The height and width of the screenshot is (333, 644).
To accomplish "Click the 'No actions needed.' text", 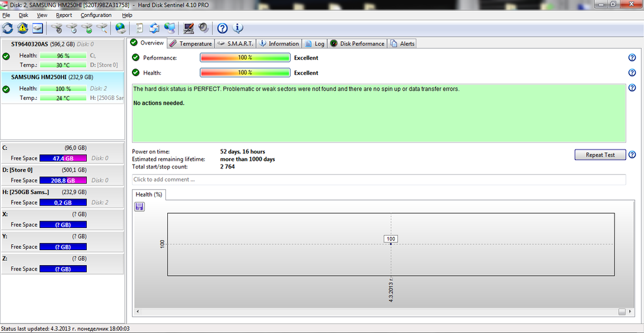I will (x=159, y=103).
